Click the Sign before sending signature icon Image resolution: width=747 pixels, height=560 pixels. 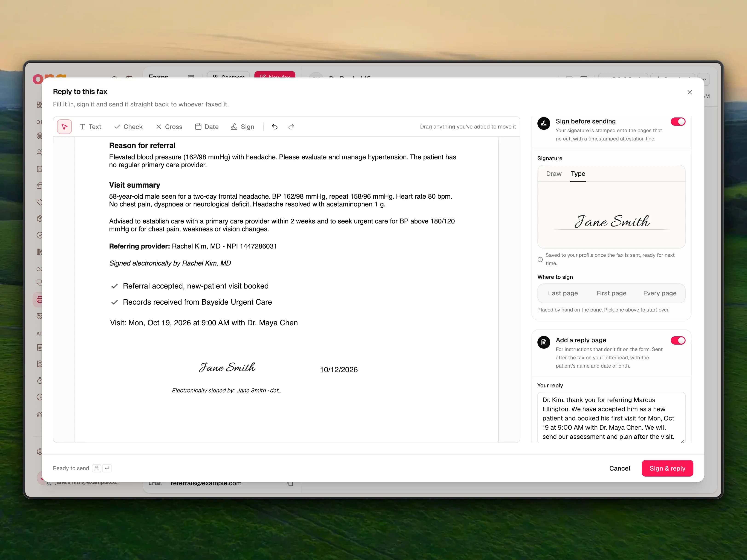pyautogui.click(x=544, y=123)
